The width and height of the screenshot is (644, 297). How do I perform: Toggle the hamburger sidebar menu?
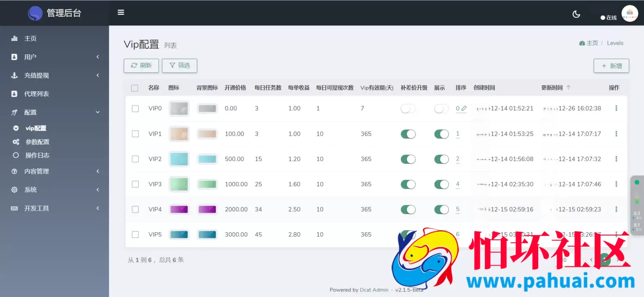(121, 12)
